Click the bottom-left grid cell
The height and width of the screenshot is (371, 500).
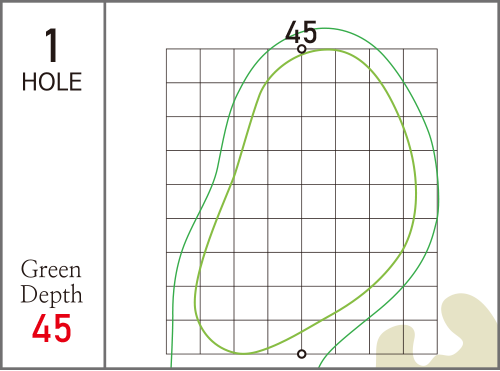(x=183, y=337)
